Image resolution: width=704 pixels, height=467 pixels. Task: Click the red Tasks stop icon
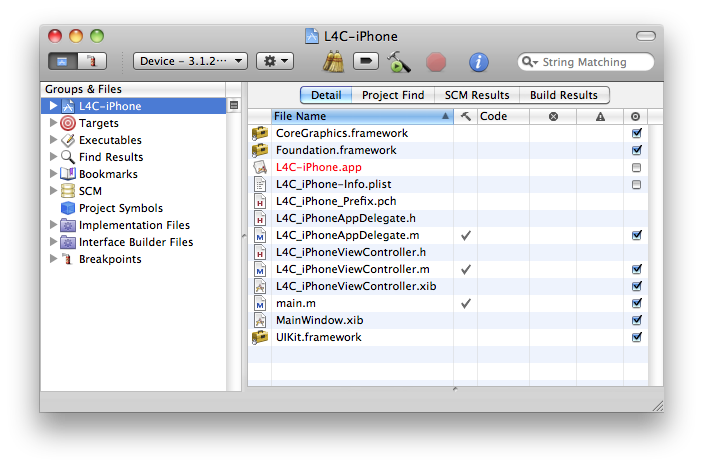pos(436,62)
